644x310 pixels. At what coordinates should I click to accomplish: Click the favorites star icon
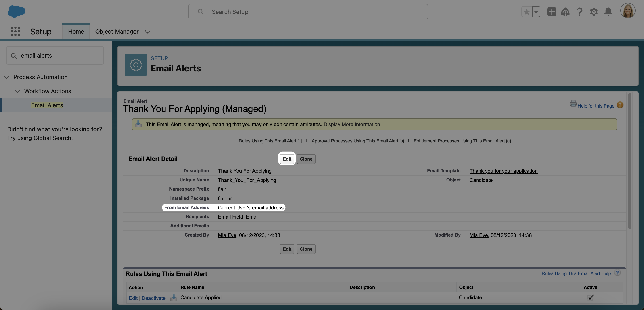[526, 11]
